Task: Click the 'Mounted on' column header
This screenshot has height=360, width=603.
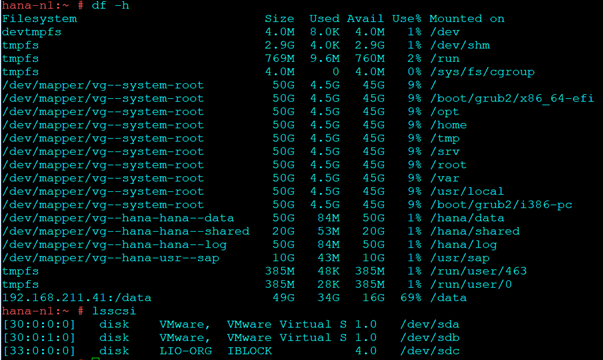Action: [467, 19]
